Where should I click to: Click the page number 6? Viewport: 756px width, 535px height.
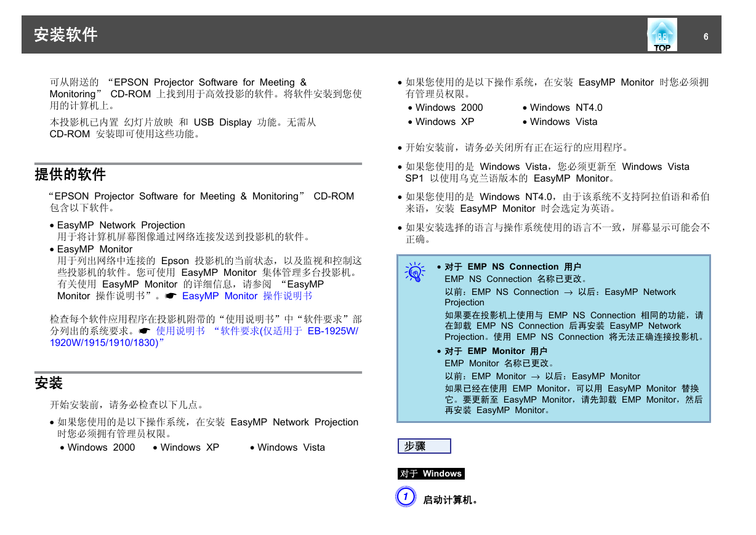pyautogui.click(x=706, y=36)
